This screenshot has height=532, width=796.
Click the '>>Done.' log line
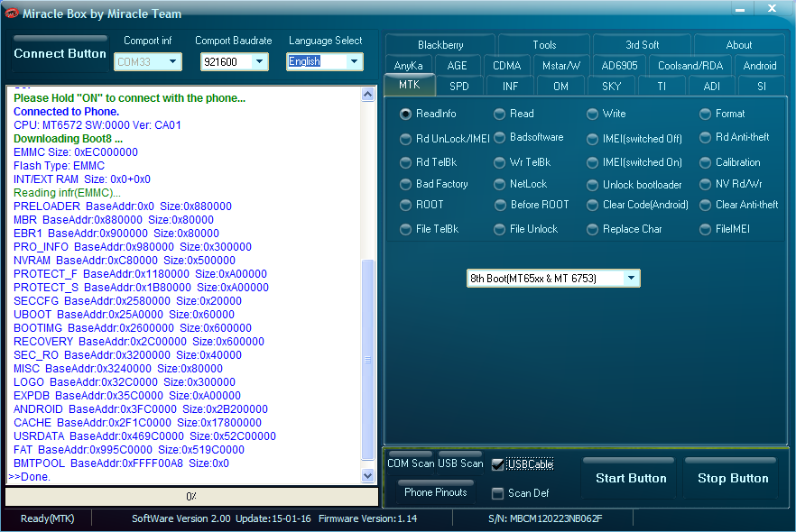tap(29, 477)
